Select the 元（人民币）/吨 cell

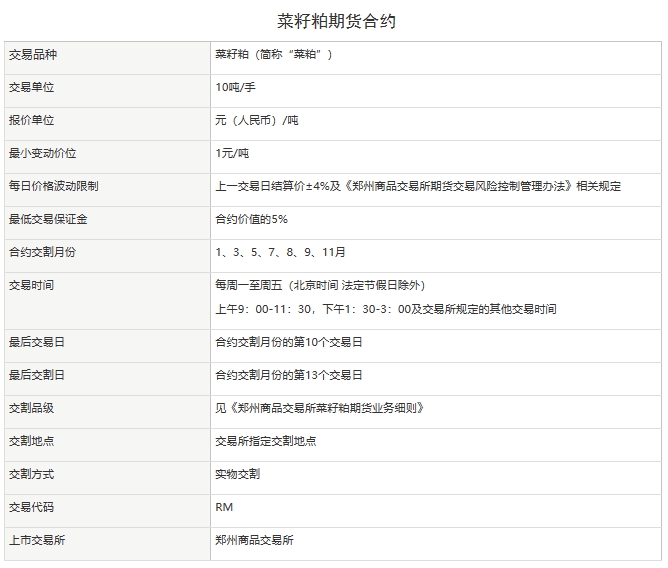(x=256, y=120)
